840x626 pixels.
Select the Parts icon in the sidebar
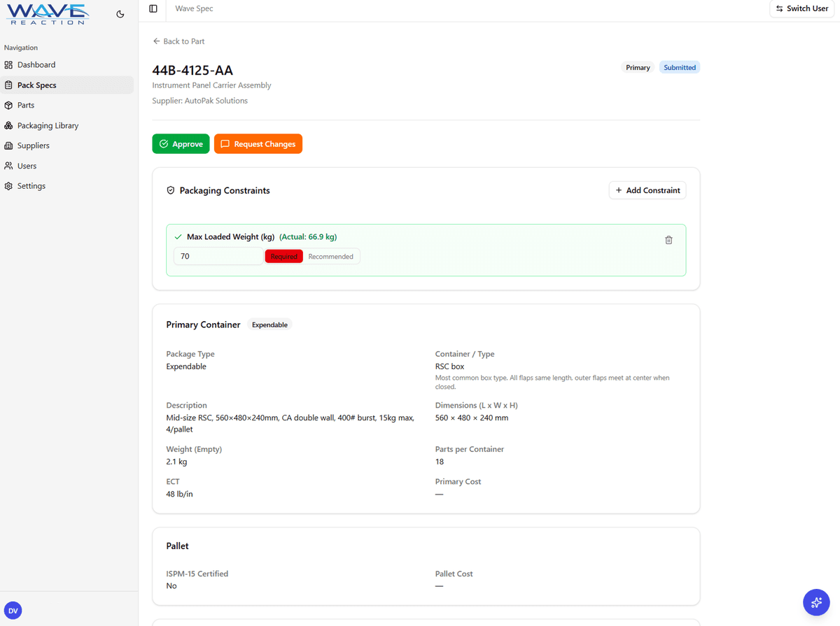[x=8, y=105]
